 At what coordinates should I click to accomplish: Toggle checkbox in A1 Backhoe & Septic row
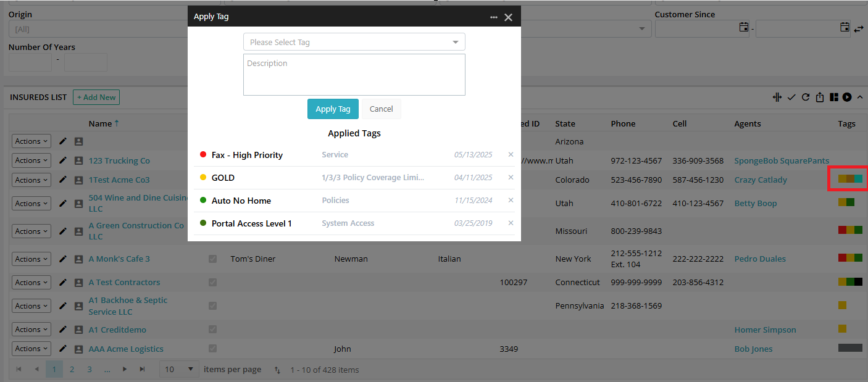pos(213,305)
